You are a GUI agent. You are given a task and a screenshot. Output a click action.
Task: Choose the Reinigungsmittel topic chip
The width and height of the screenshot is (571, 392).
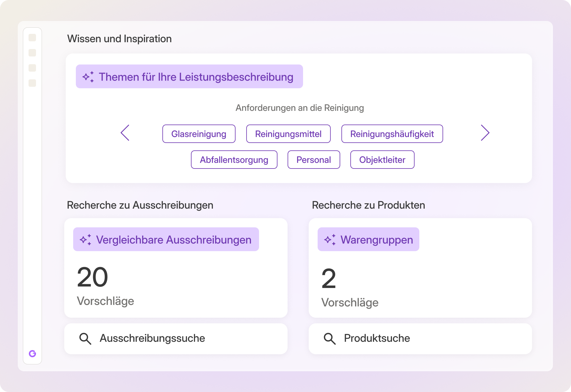[288, 134]
